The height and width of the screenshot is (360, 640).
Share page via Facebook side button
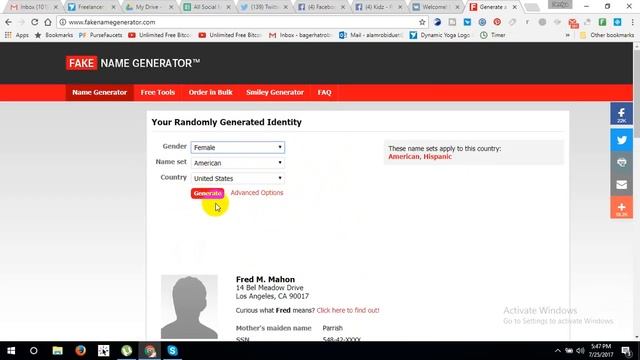[x=621, y=114]
